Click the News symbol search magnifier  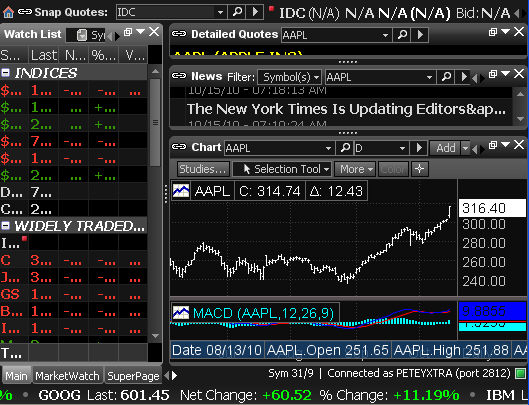(x=446, y=77)
